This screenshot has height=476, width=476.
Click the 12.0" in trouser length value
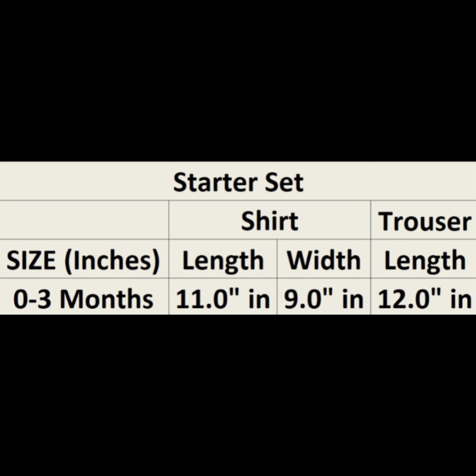[424, 299]
